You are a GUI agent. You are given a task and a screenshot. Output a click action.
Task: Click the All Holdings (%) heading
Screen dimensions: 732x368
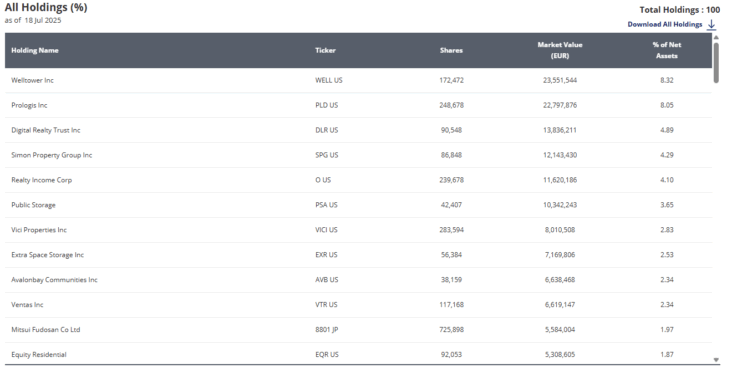(x=46, y=7)
